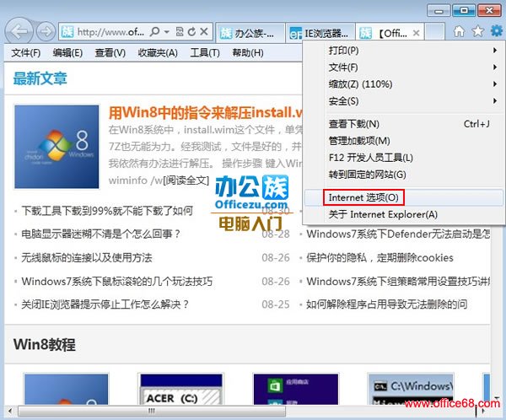Switch to the 办公族 tab
The image size is (506, 420).
[250, 33]
